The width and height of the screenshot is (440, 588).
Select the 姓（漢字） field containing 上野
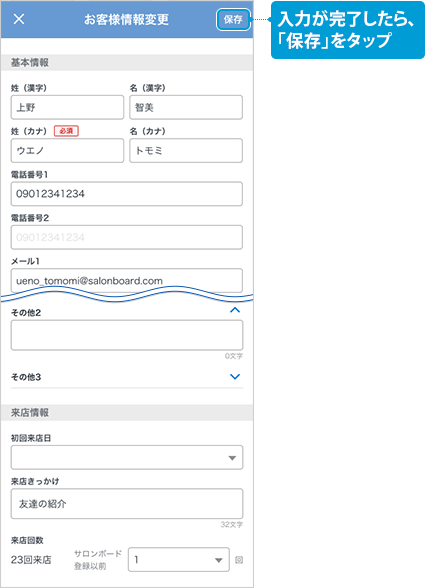67,108
